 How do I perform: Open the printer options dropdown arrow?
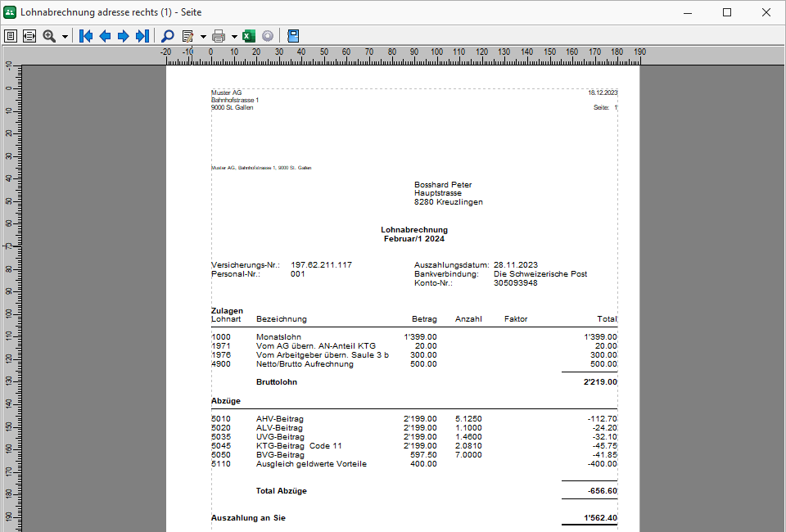234,35
